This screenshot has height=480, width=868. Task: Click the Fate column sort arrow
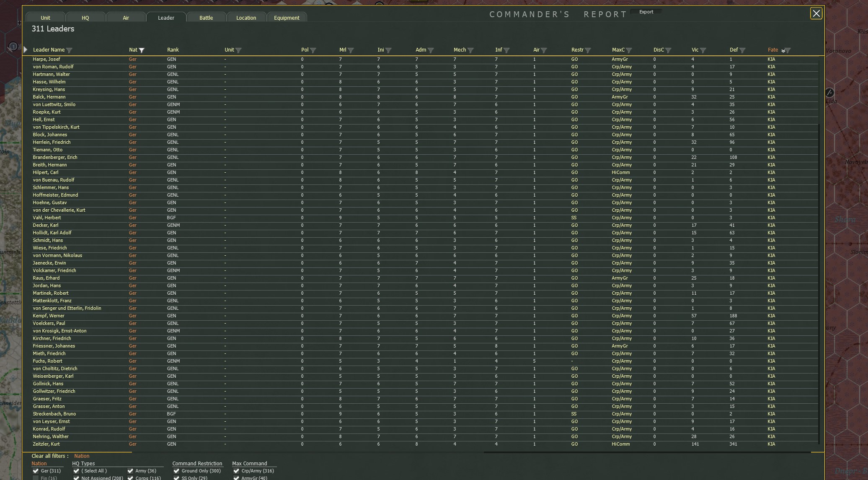pos(783,50)
